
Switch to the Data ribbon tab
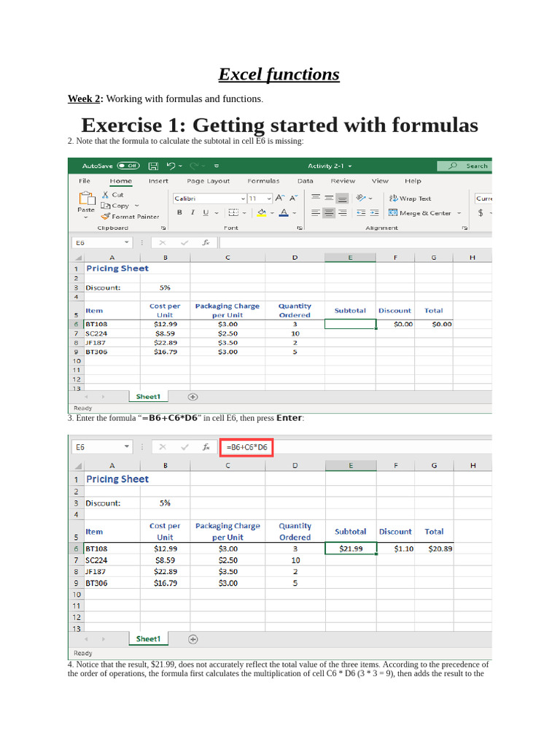pyautogui.click(x=306, y=181)
